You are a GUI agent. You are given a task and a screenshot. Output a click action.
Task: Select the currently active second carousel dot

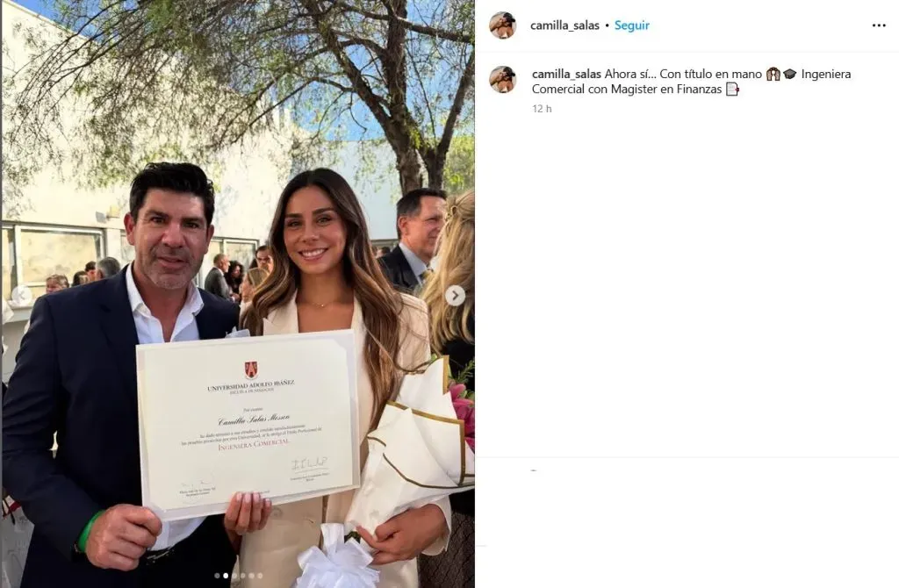[226, 576]
